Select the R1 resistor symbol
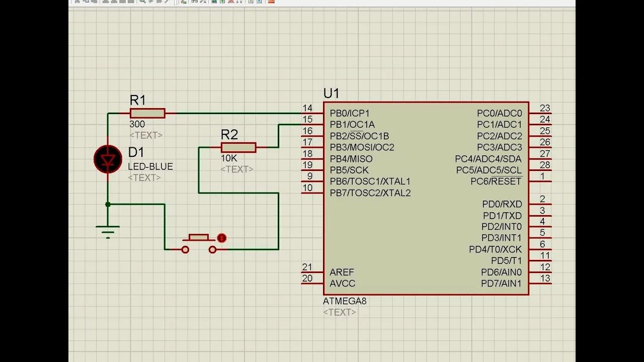 click(147, 113)
